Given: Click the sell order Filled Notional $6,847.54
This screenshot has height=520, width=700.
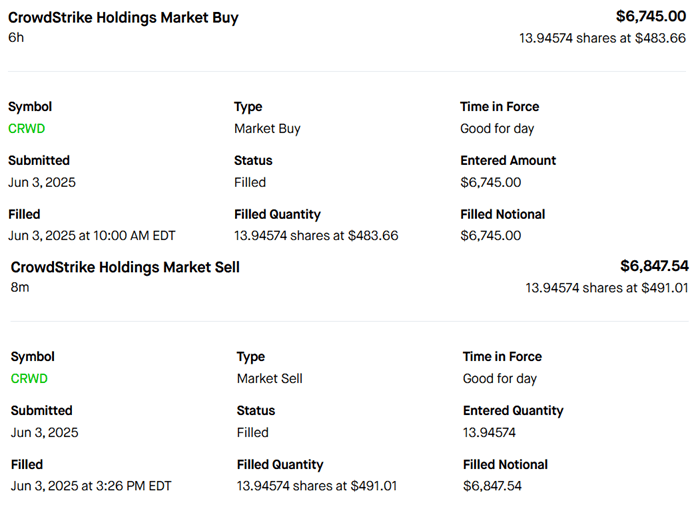Looking at the screenshot, I should tap(492, 486).
